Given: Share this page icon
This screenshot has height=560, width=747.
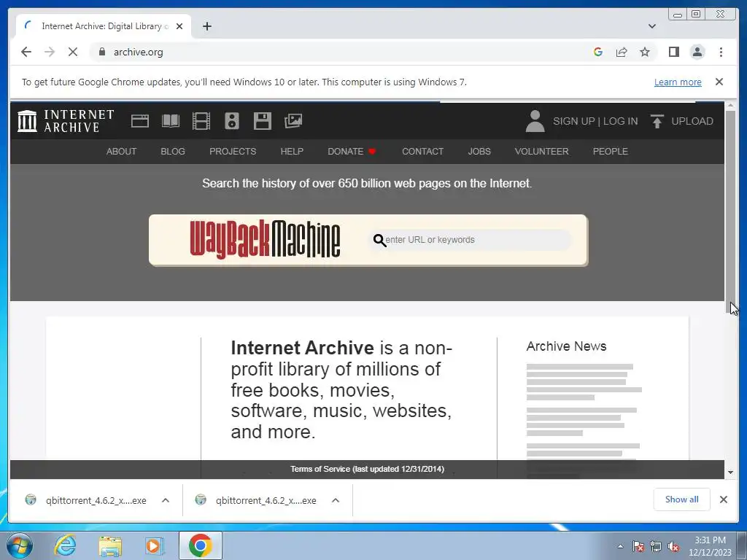Looking at the screenshot, I should 622,52.
